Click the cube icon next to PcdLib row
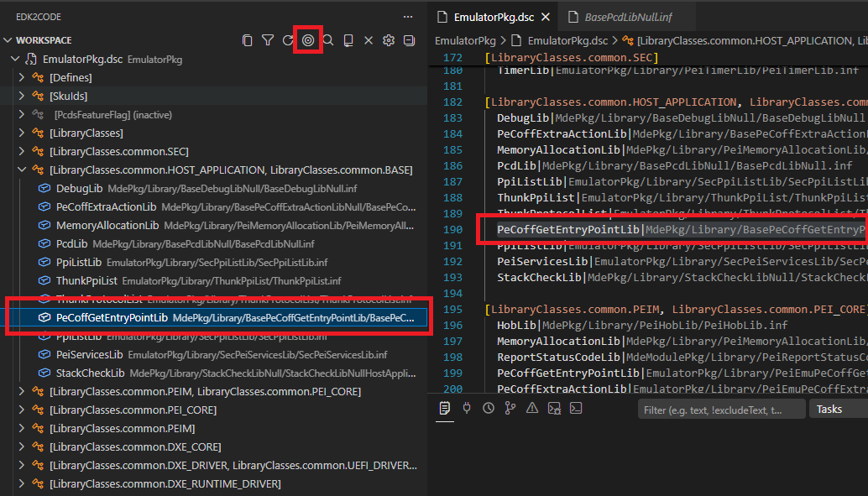The height and width of the screenshot is (496, 868). point(44,244)
